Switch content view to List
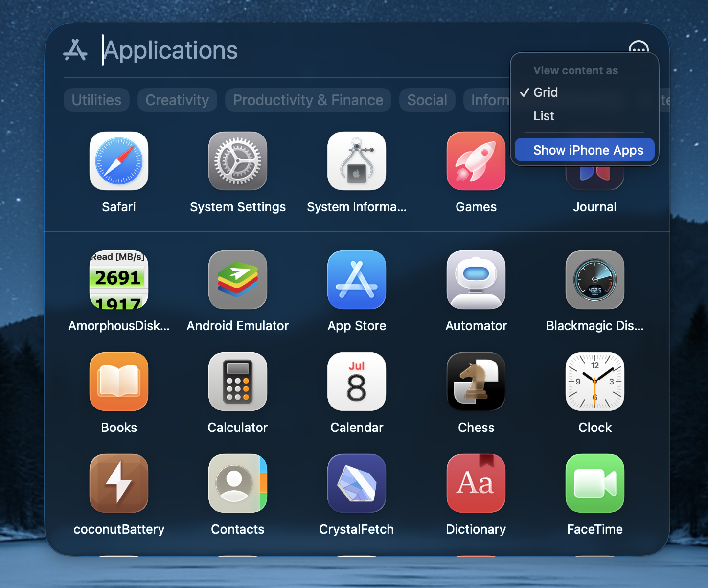Screen dimensions: 708x588 pos(544,116)
